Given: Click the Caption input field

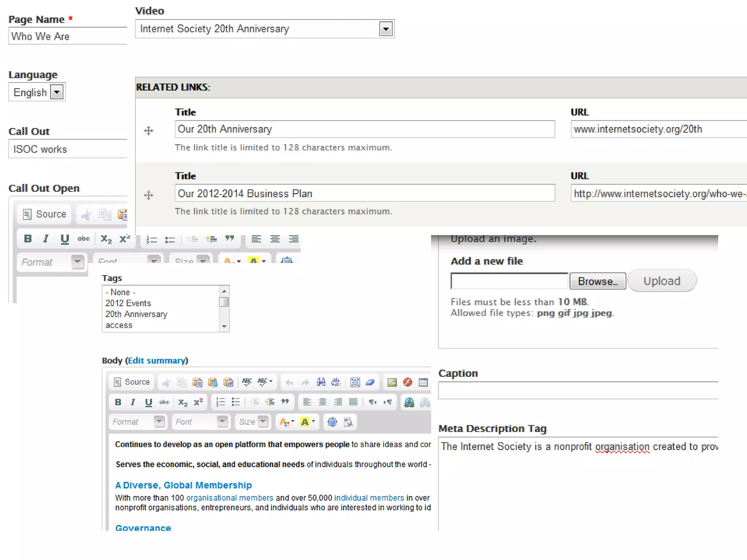Looking at the screenshot, I should tap(578, 390).
